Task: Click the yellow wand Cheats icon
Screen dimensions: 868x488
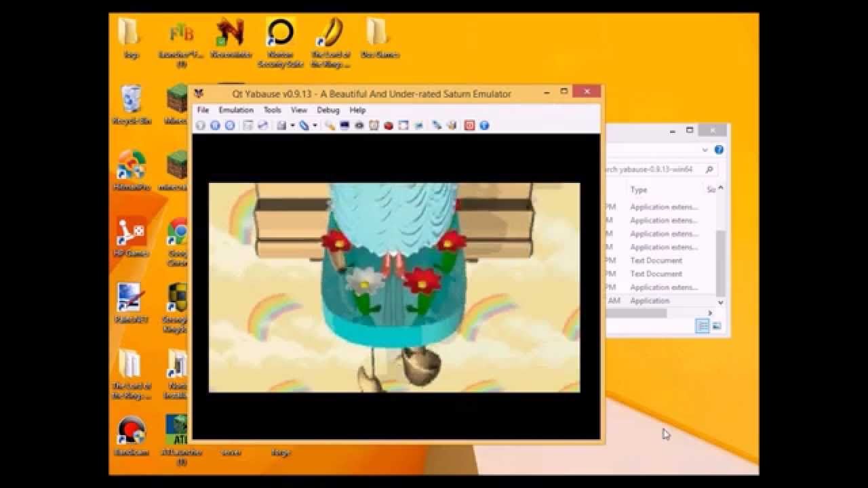Action: tap(330, 125)
